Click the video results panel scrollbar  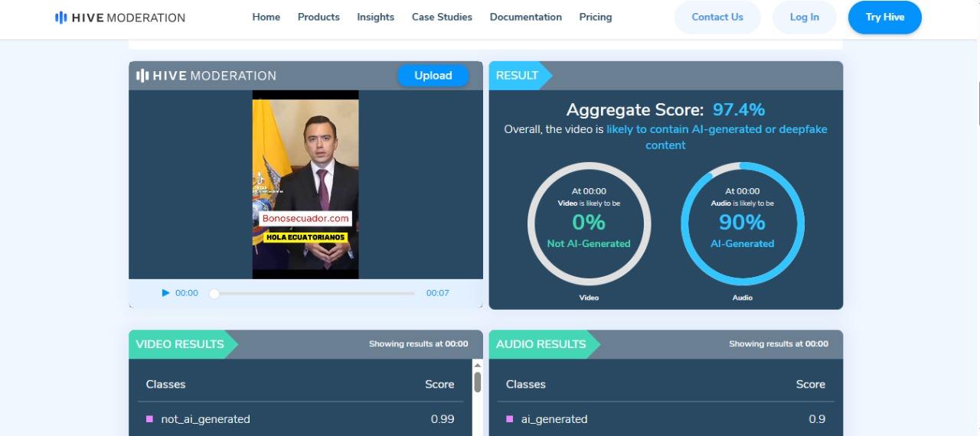click(477, 382)
